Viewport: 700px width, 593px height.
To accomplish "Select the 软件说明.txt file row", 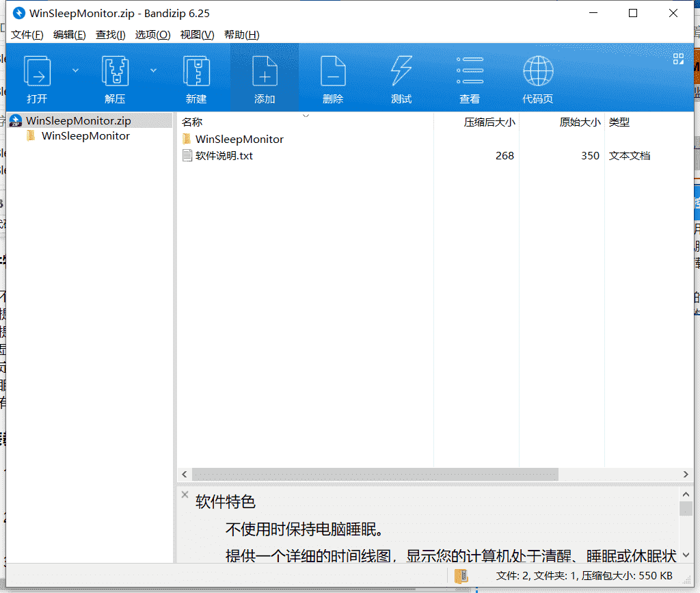I will point(435,156).
